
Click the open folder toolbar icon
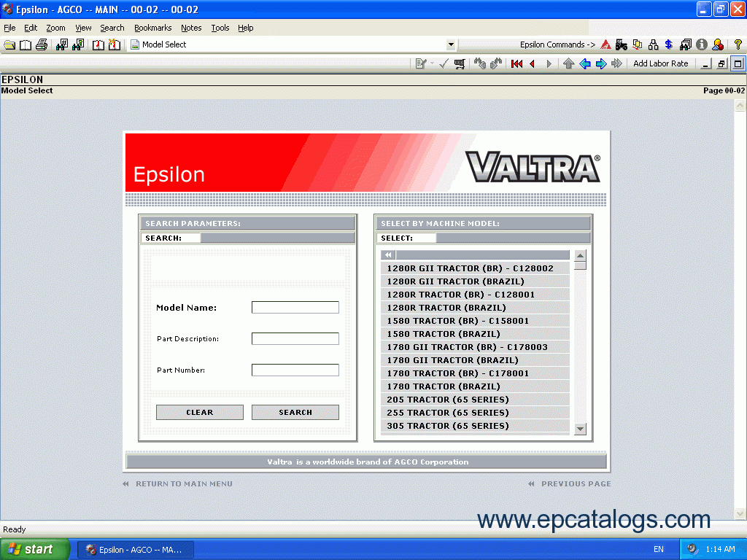9,44
